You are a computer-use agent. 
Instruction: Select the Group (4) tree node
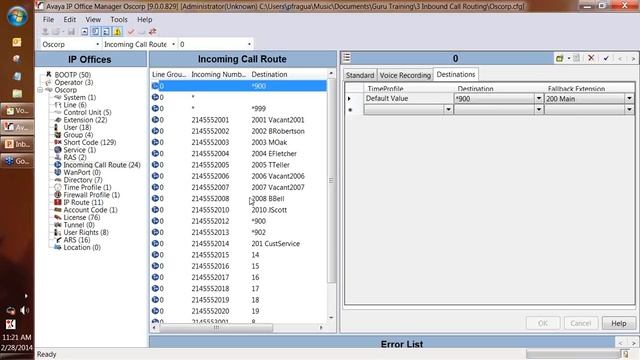pyautogui.click(x=78, y=135)
